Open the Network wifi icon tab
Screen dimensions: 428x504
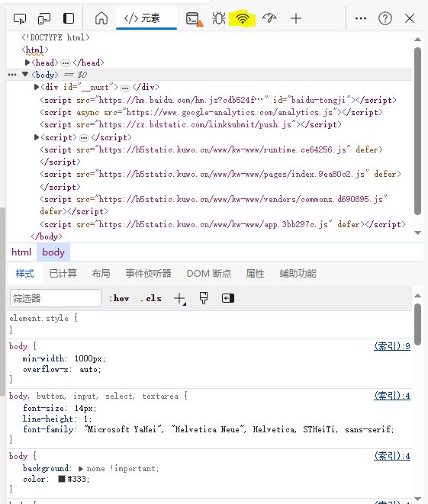pos(243,18)
